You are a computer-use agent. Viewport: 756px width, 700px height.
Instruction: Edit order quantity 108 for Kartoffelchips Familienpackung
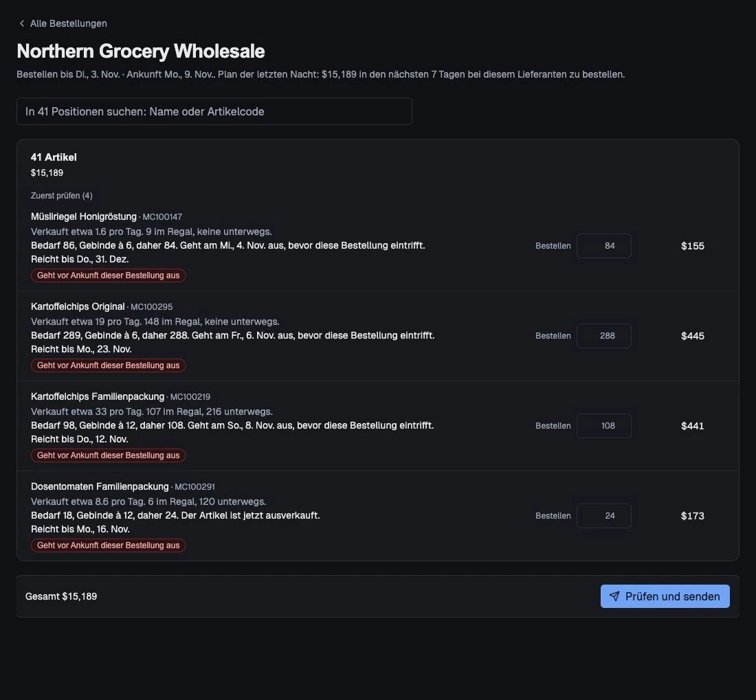[603, 426]
